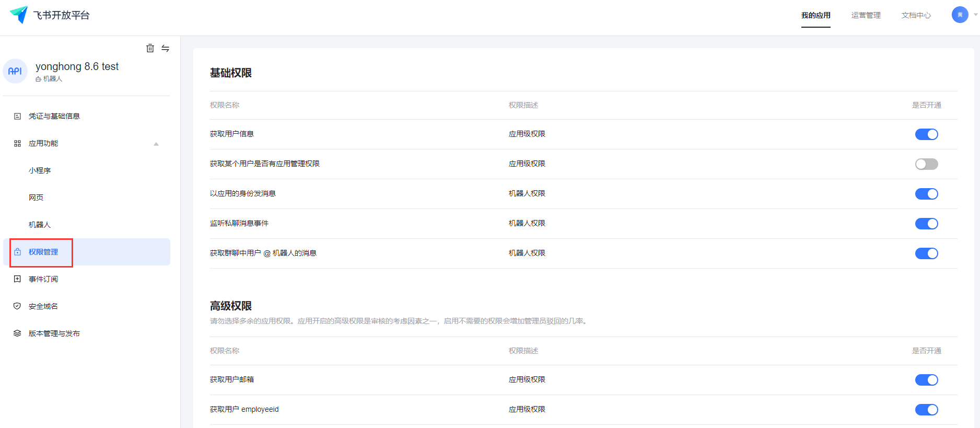Open user profile avatar at top right
Image resolution: width=980 pixels, height=428 pixels.
pos(960,15)
